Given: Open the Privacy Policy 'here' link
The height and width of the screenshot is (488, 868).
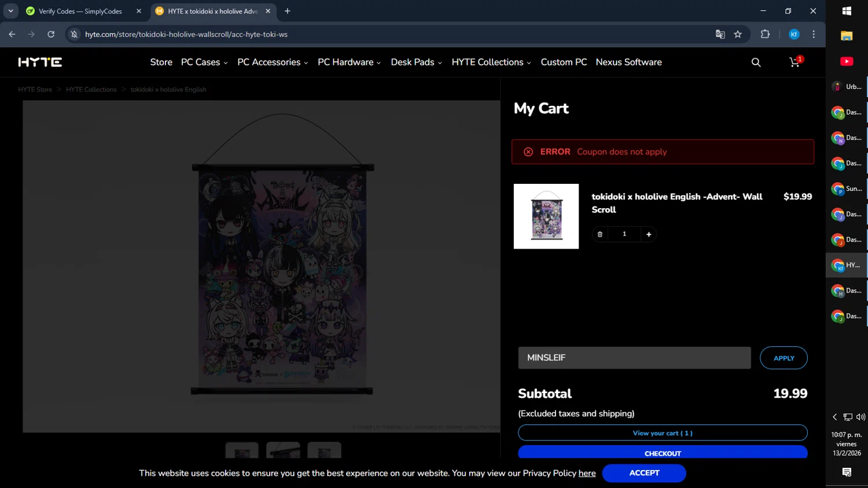Looking at the screenshot, I should (x=587, y=473).
